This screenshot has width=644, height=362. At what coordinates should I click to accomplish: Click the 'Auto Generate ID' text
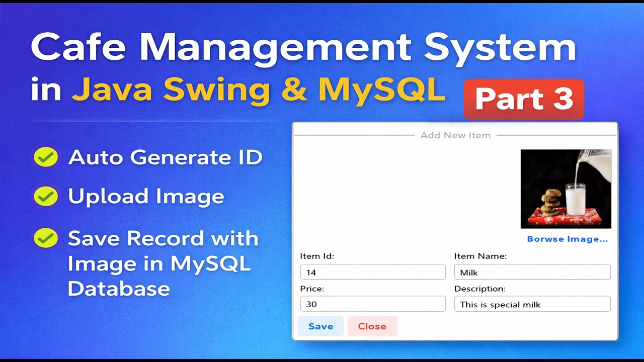166,157
